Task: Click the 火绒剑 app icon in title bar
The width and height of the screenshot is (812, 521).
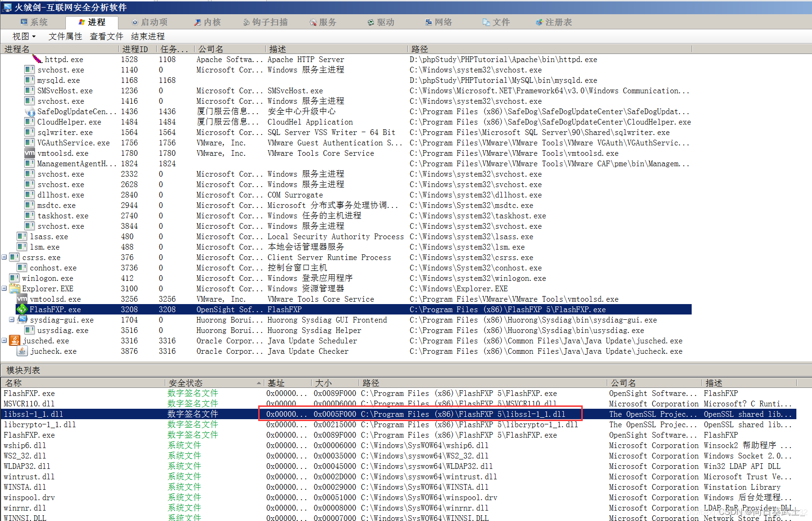Action: tap(7, 7)
